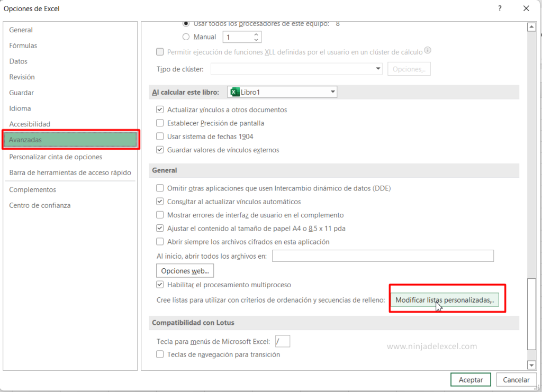Screen dimensions: 542x392
Task: Enable 'Omitir otras aplicaciones que usen DDE'
Action: [160, 188]
